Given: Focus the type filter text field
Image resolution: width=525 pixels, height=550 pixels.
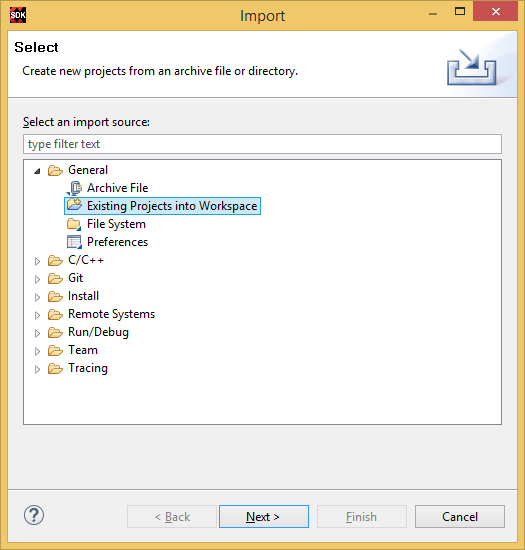Looking at the screenshot, I should 262,144.
